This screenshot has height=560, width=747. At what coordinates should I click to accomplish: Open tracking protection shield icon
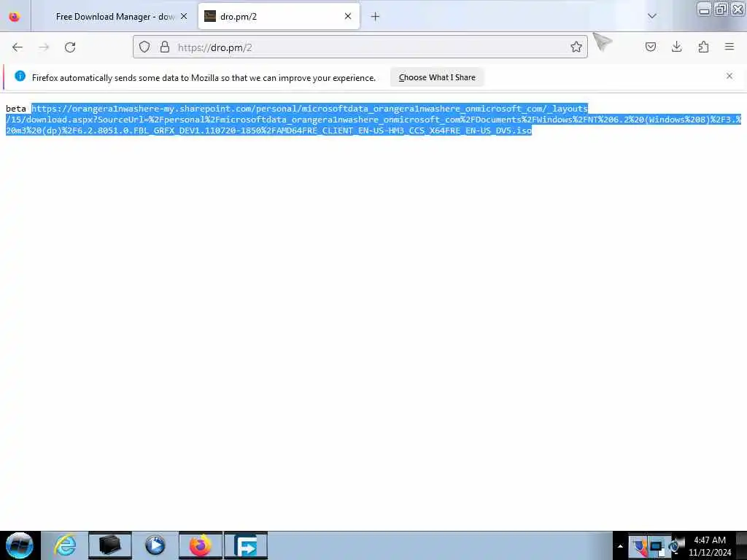(x=144, y=47)
